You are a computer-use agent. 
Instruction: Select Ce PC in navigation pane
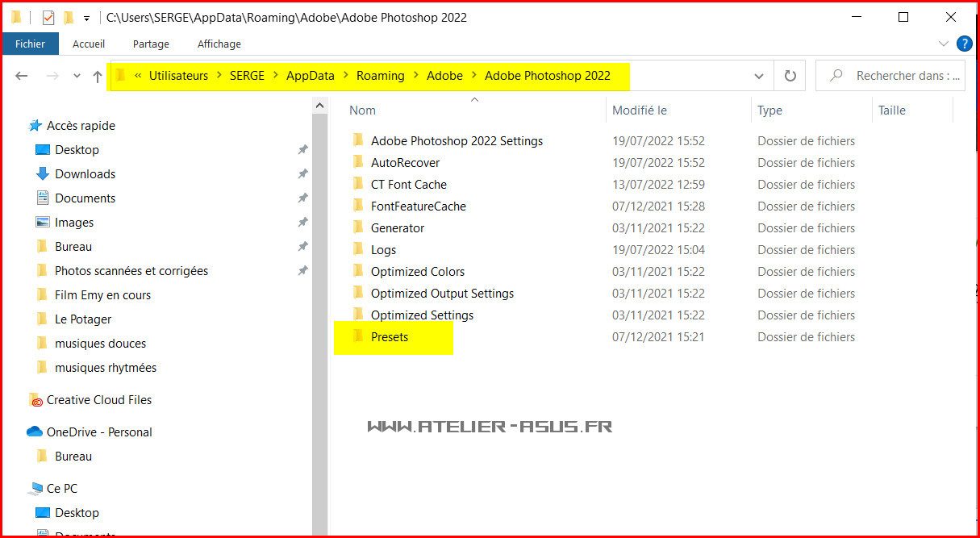(x=61, y=489)
